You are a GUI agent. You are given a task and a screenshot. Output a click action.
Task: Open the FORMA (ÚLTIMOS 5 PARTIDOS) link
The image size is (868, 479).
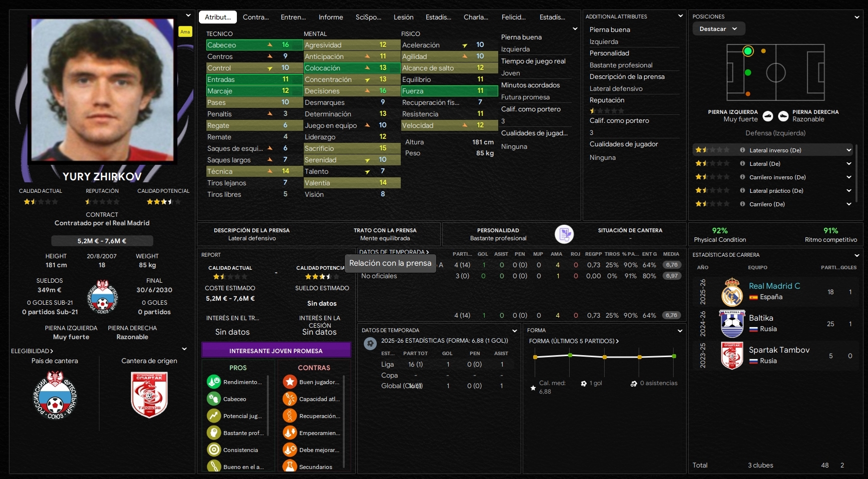point(574,341)
